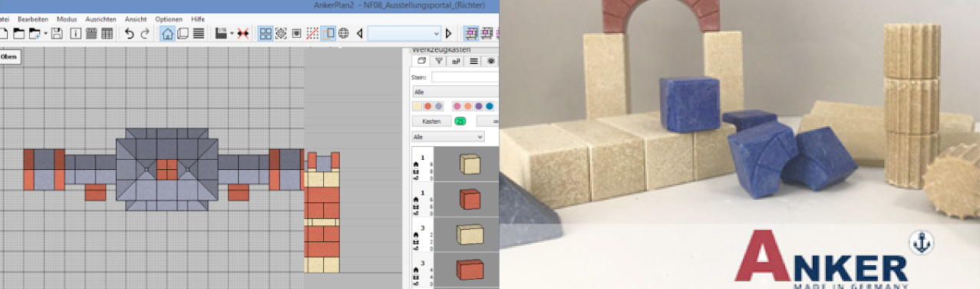Click the Kasten button
The height and width of the screenshot is (289, 980).
(431, 121)
